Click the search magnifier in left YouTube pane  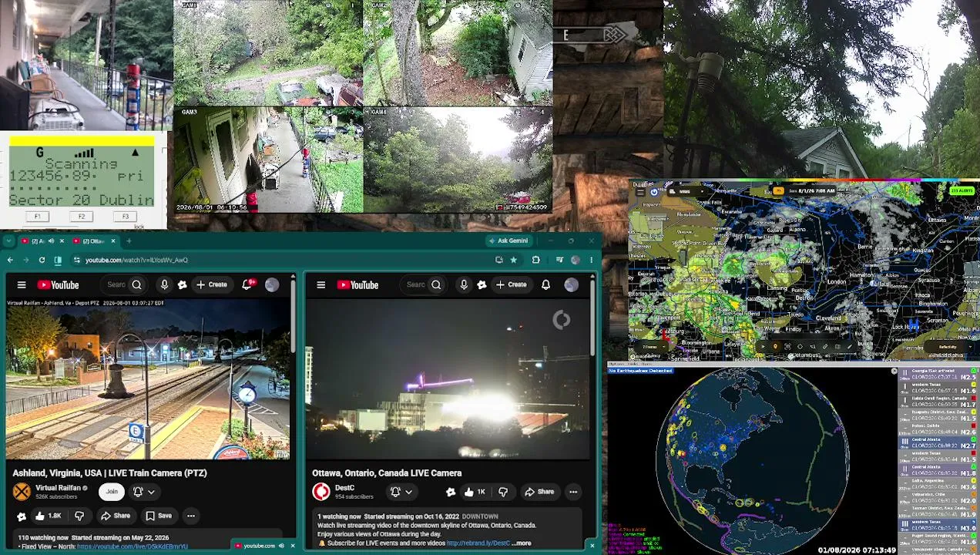click(136, 285)
